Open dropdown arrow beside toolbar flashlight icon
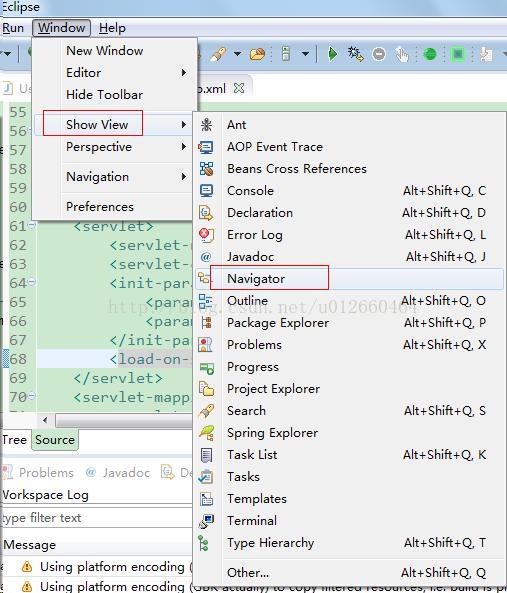Screen dimensions: 507x593 [x=237, y=54]
